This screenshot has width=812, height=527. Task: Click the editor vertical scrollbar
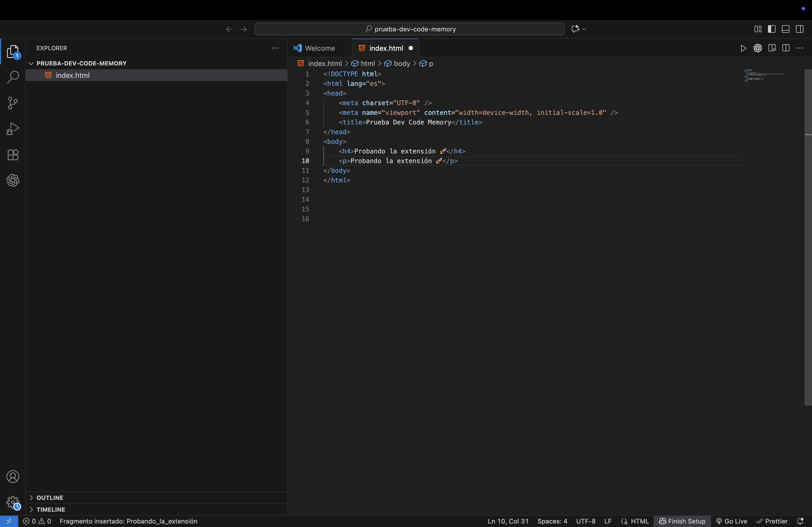coord(808,237)
